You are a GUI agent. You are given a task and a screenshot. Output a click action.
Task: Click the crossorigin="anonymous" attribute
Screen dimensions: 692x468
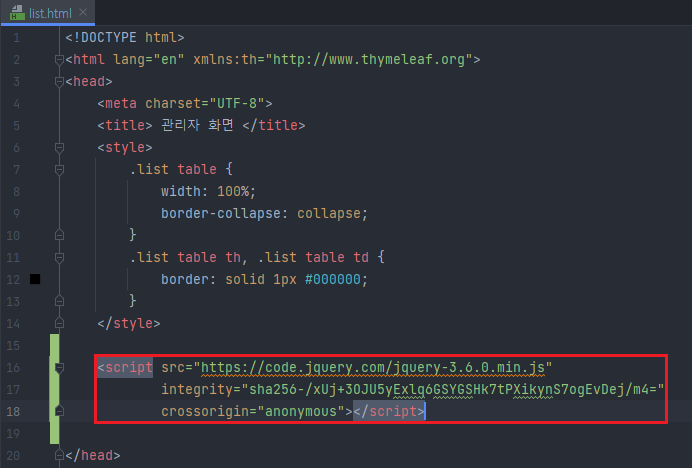pos(253,411)
